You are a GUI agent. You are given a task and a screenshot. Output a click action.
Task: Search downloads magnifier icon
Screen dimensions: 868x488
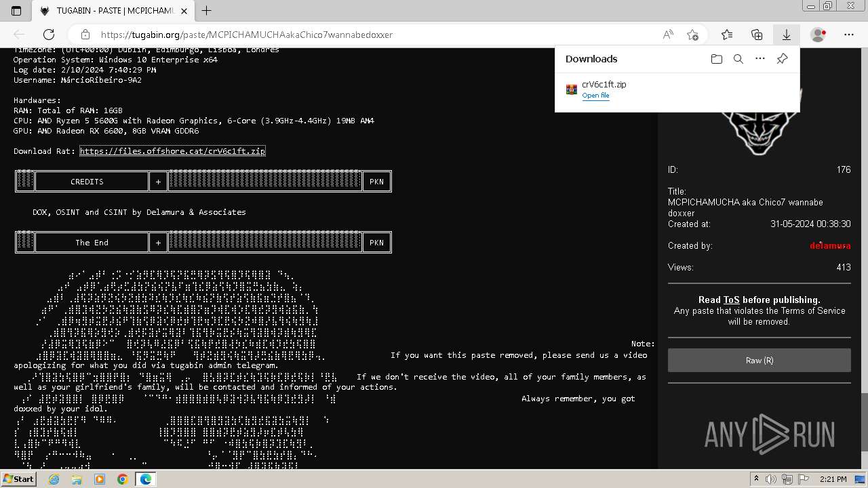coord(738,59)
